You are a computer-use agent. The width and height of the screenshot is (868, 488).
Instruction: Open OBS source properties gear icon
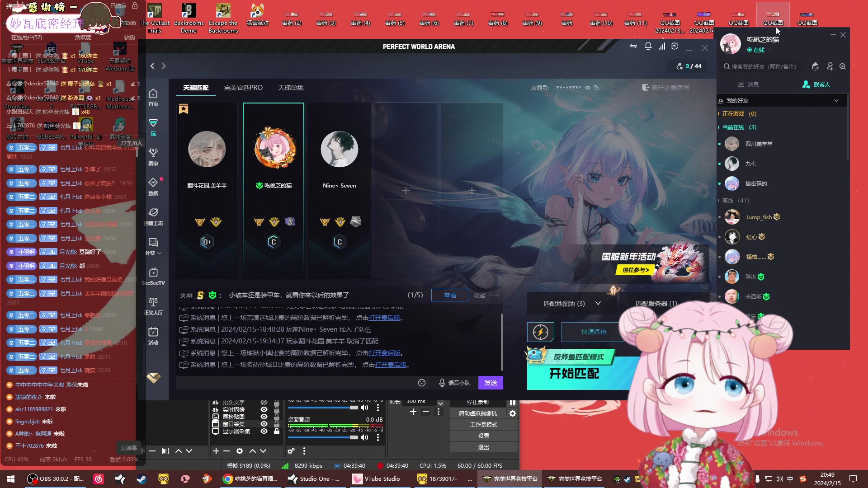(240, 451)
